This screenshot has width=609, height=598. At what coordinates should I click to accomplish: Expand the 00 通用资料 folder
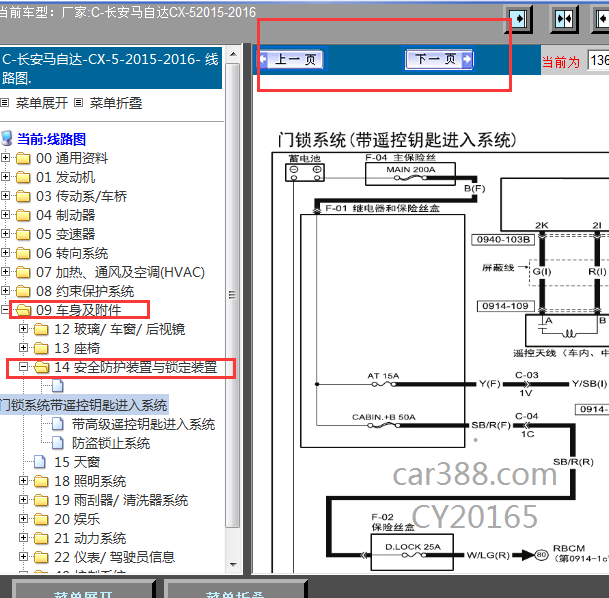[x=5, y=157]
